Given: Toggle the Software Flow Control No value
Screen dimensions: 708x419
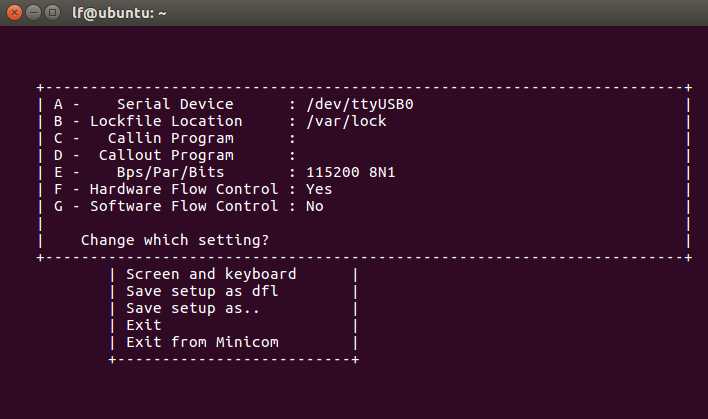Looking at the screenshot, I should tap(315, 206).
